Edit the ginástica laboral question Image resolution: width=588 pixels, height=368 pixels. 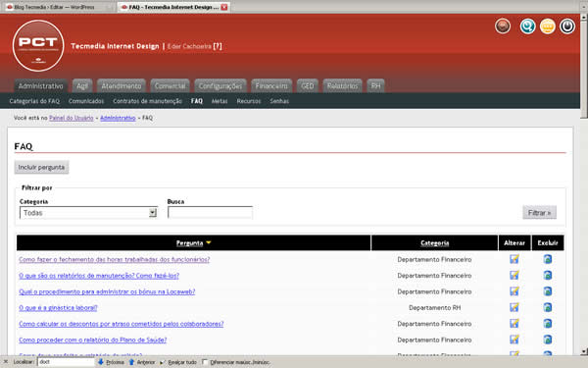click(x=514, y=307)
